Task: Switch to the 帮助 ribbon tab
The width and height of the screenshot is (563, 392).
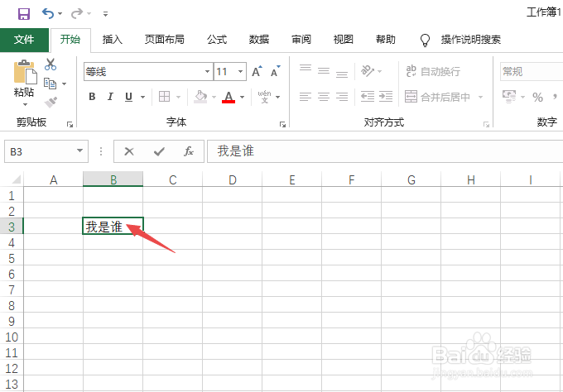Action: [386, 40]
